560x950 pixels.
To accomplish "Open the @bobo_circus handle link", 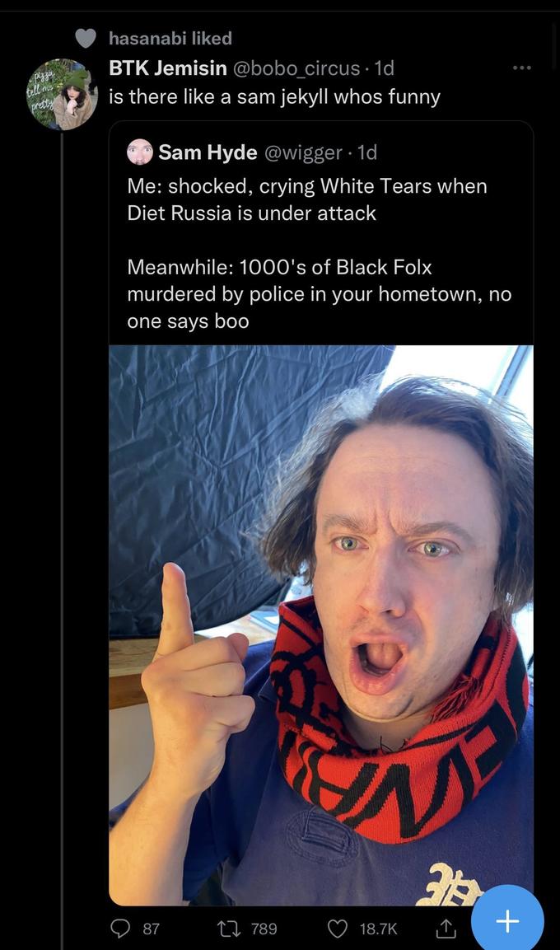I will tap(296, 68).
